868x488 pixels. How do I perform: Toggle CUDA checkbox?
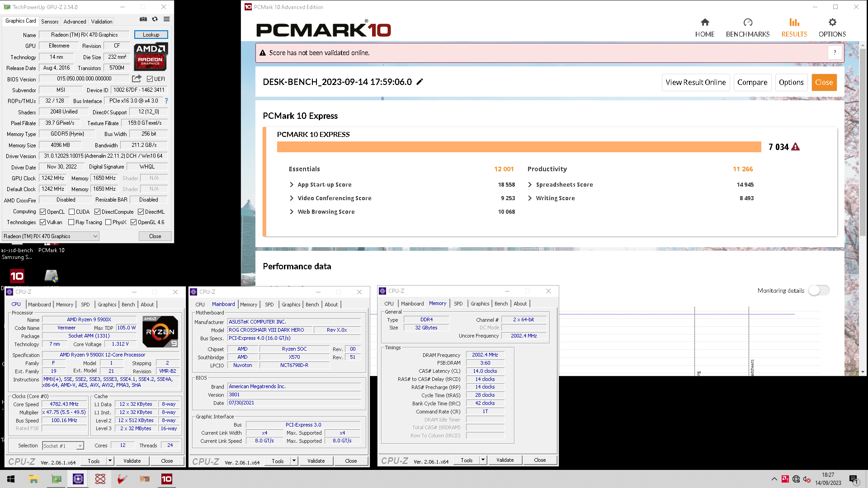[x=71, y=212]
